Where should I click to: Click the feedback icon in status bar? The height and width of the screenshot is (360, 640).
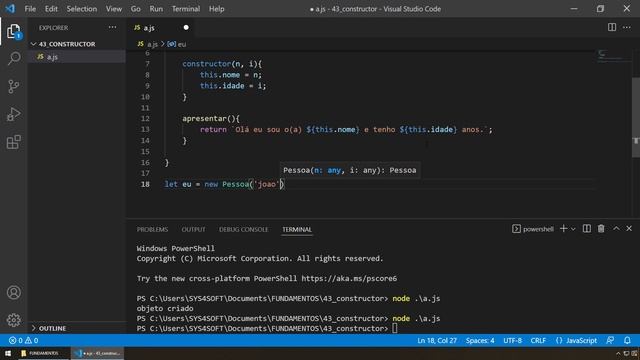[610, 340]
